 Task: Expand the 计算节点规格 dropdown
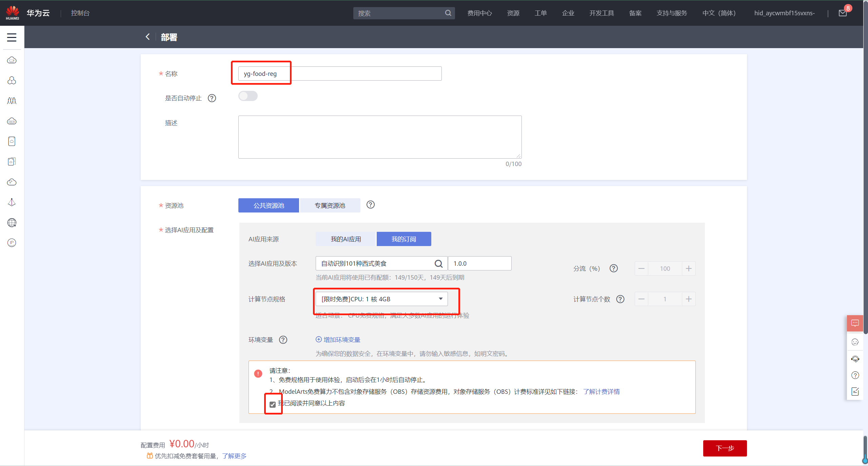[381, 299]
